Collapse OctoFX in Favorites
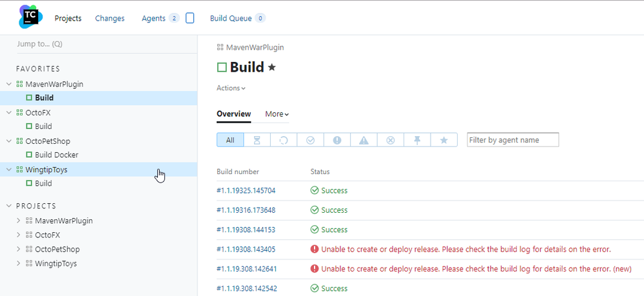The image size is (644, 296). click(9, 113)
